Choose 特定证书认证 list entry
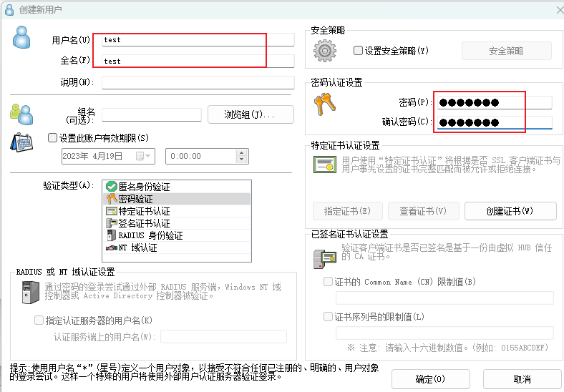Screen dimensions: 564x392 click(143, 211)
